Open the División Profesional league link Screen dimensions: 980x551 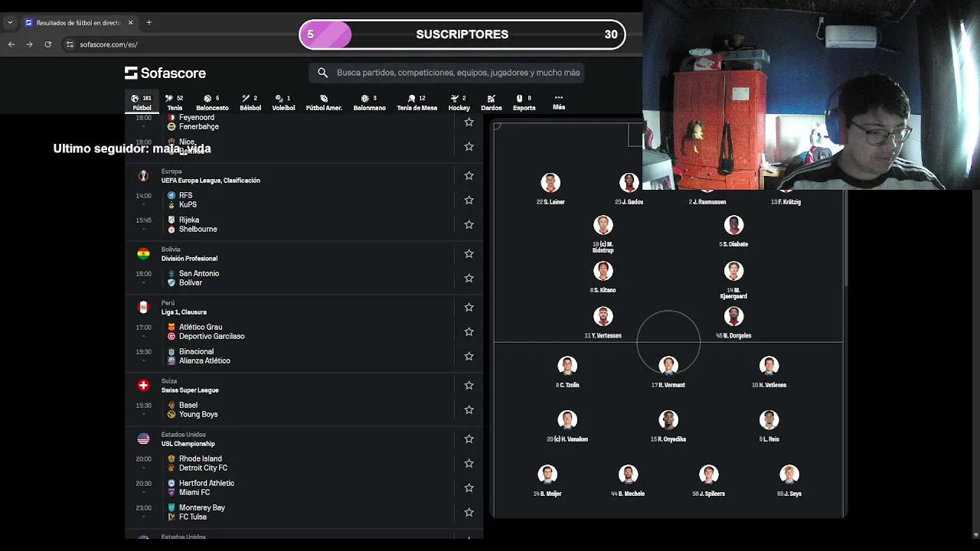pos(189,259)
